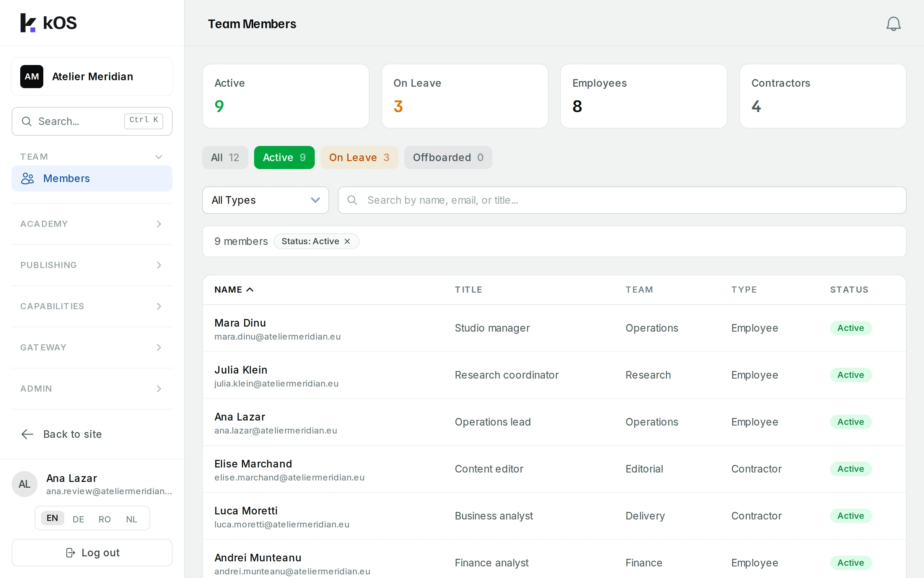
Task: Open the Employees summary card
Action: click(x=644, y=96)
